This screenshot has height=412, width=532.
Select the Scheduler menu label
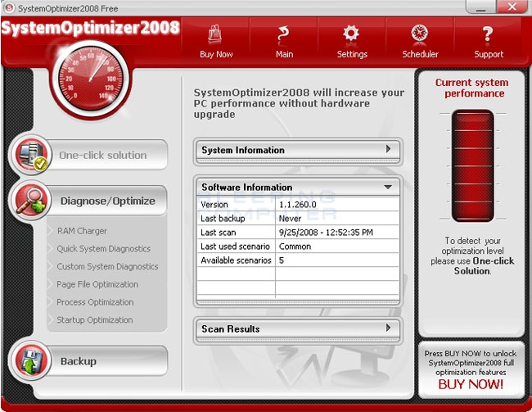(420, 54)
